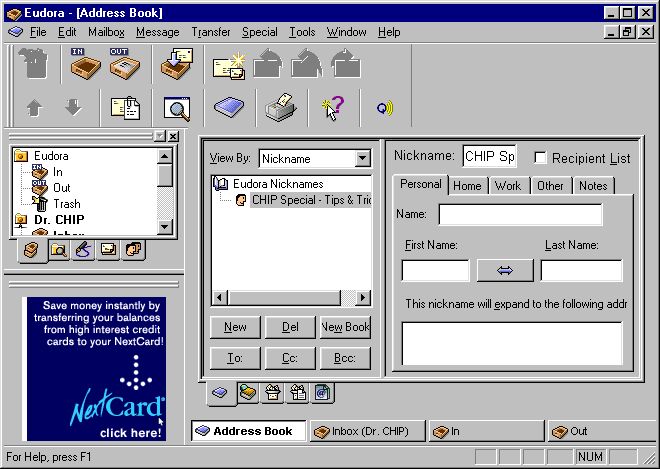Click the Find magnifier toolbar icon

pyautogui.click(x=177, y=109)
